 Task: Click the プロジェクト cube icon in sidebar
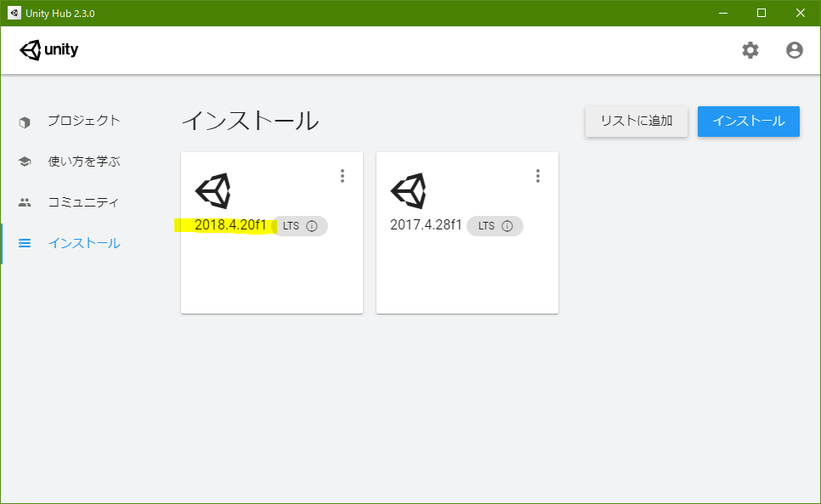click(25, 122)
